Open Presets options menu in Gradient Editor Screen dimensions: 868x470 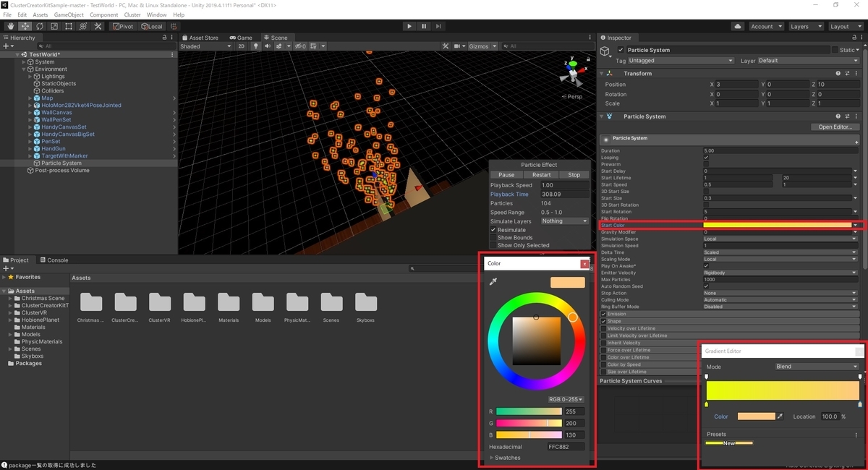coord(856,435)
